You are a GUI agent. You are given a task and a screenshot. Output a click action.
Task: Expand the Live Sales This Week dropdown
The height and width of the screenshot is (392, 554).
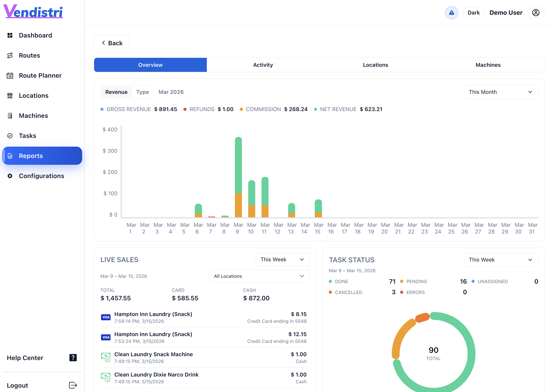coord(282,259)
